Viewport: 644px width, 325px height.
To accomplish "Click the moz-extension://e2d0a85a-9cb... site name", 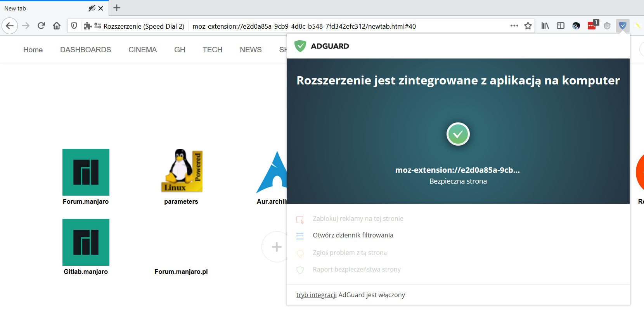I will [x=458, y=170].
